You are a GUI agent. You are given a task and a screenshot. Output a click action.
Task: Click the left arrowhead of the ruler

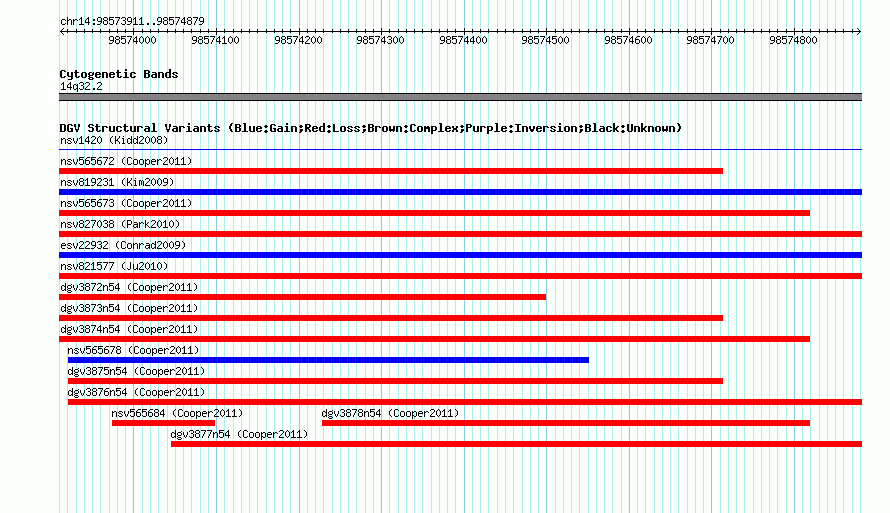pos(62,32)
